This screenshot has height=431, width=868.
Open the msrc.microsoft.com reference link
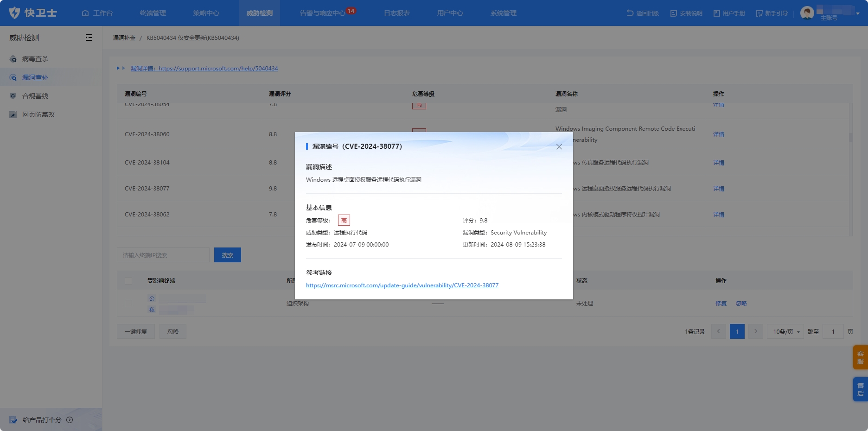coord(402,285)
